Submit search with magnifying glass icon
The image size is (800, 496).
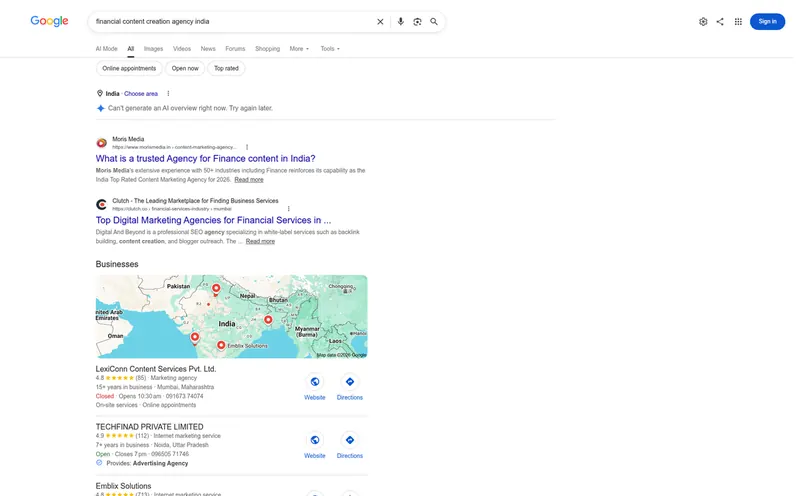pos(434,21)
